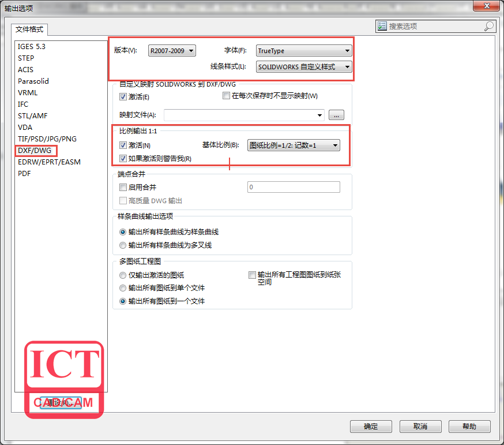Select PDF in the format list
The width and height of the screenshot is (504, 445).
pos(24,173)
